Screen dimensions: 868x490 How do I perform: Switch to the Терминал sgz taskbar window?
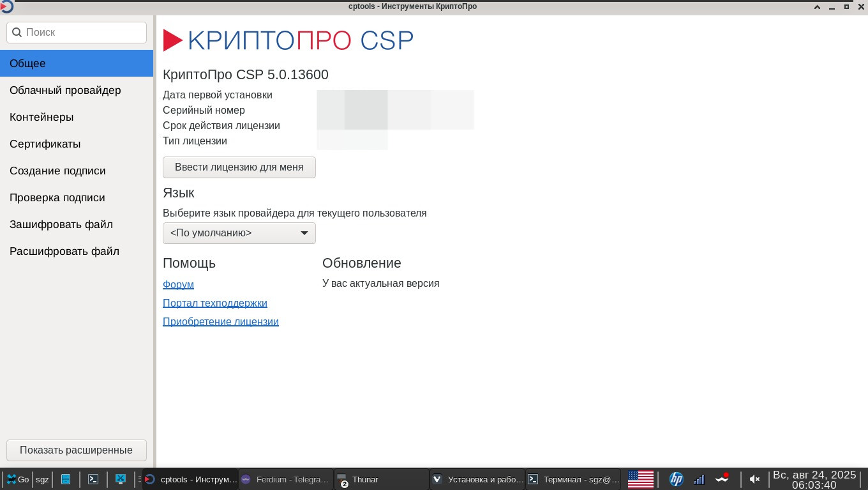click(x=572, y=479)
